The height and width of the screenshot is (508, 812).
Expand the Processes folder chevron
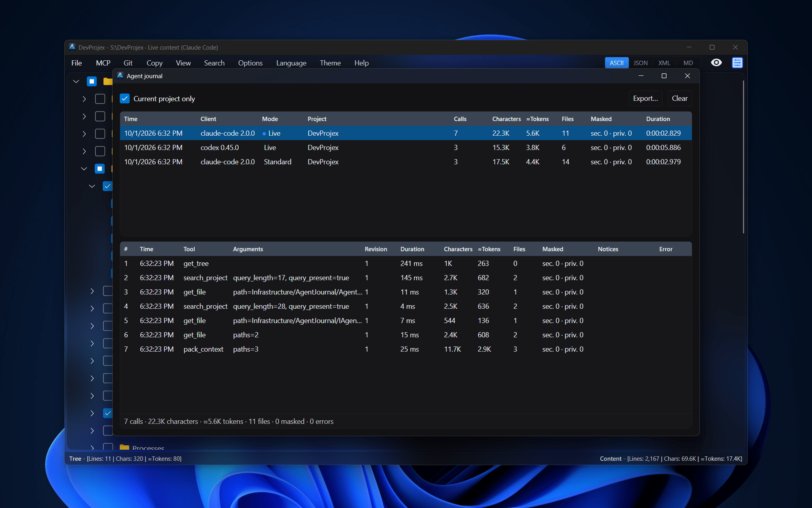[92, 448]
